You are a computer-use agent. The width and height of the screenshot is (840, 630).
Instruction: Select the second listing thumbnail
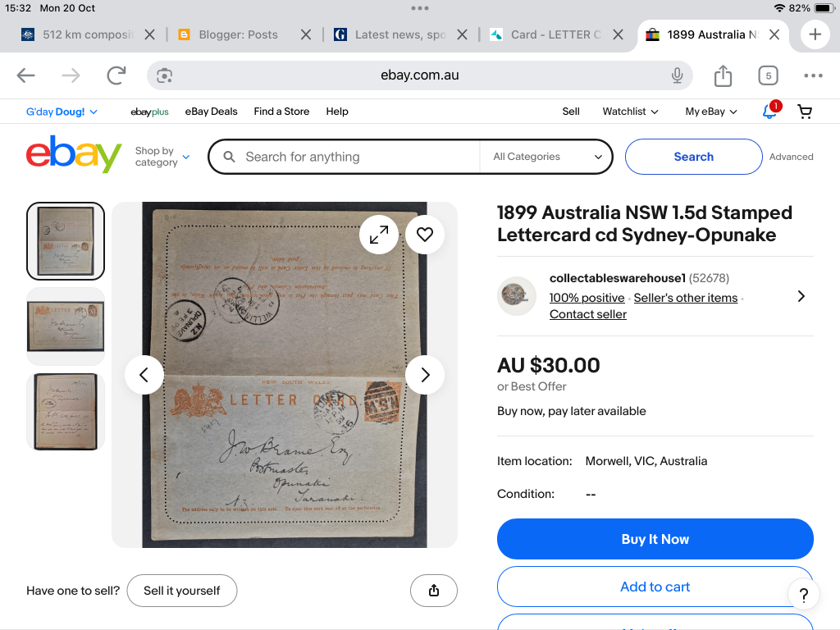point(66,326)
